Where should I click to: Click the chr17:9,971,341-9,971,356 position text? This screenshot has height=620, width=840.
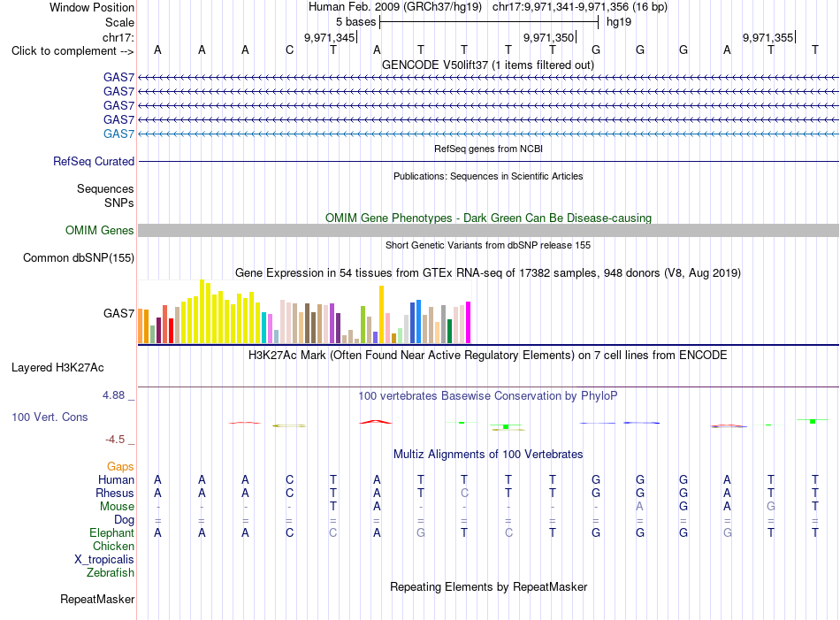point(580,7)
